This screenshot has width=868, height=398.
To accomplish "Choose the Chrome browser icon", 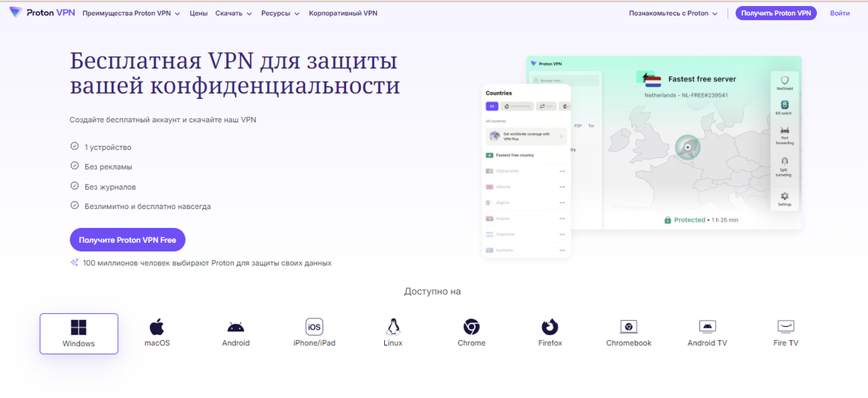I will [x=471, y=327].
